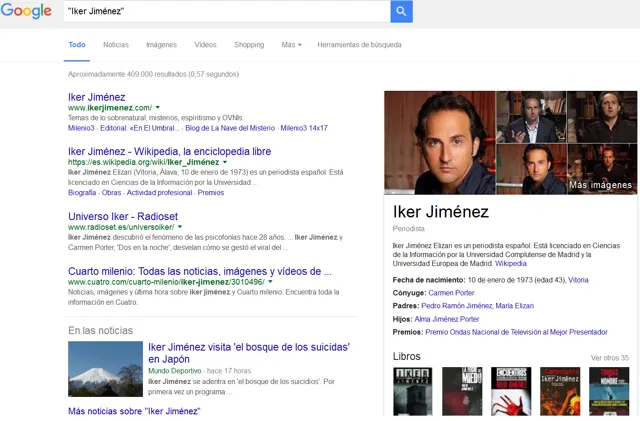
Task: Open Herramientas de búsqueda
Action: tap(360, 45)
